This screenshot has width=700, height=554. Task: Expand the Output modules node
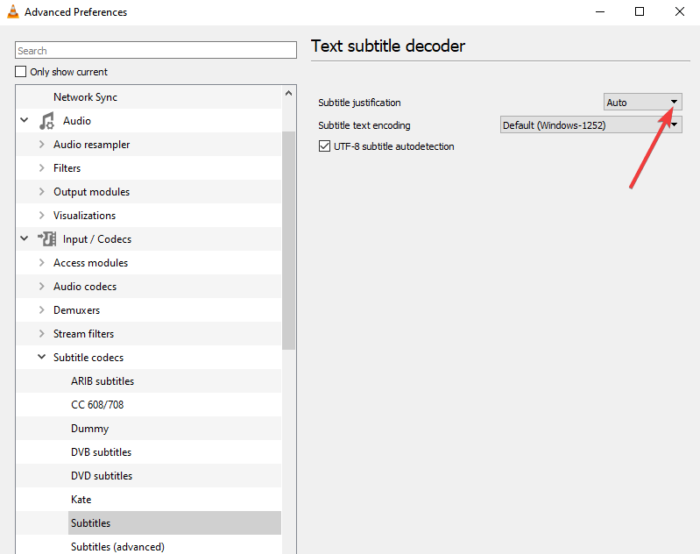pyautogui.click(x=42, y=192)
